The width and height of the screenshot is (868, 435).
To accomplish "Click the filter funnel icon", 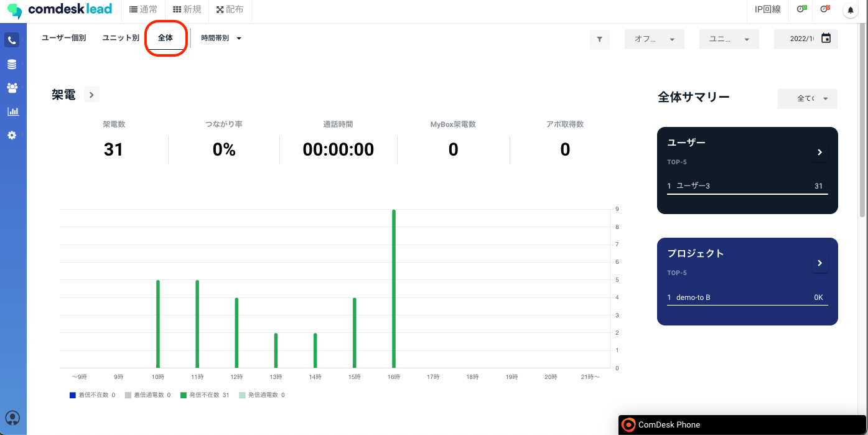I will (x=599, y=39).
